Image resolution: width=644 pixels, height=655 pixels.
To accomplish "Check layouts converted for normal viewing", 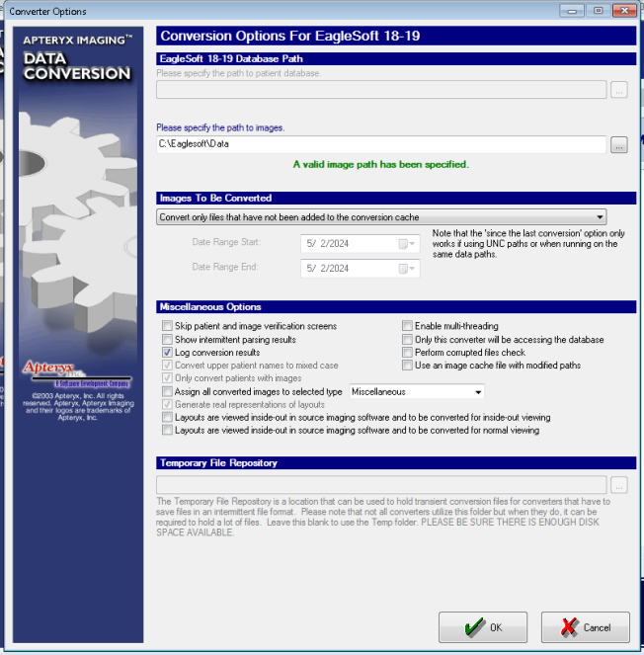I will tap(167, 430).
